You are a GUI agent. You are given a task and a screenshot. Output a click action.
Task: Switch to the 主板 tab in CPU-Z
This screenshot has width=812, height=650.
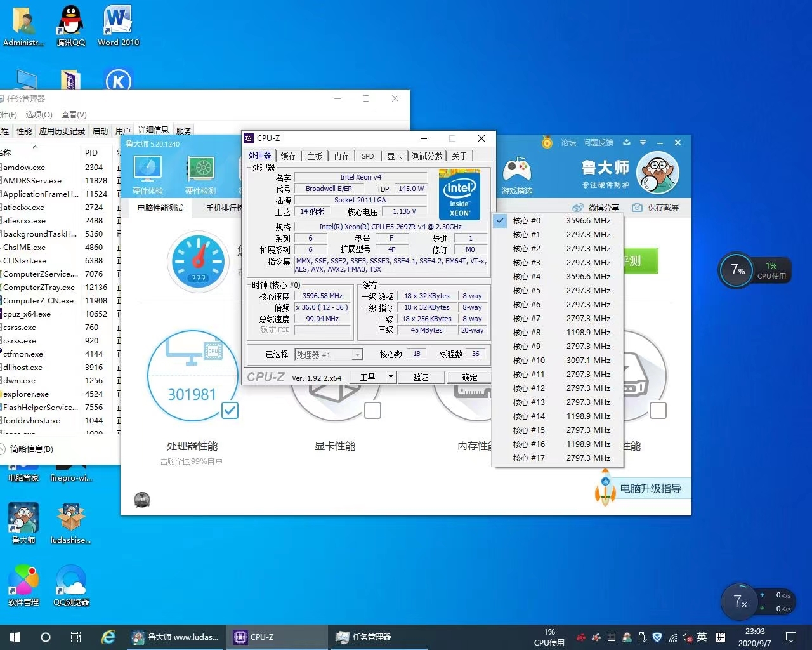coord(315,156)
